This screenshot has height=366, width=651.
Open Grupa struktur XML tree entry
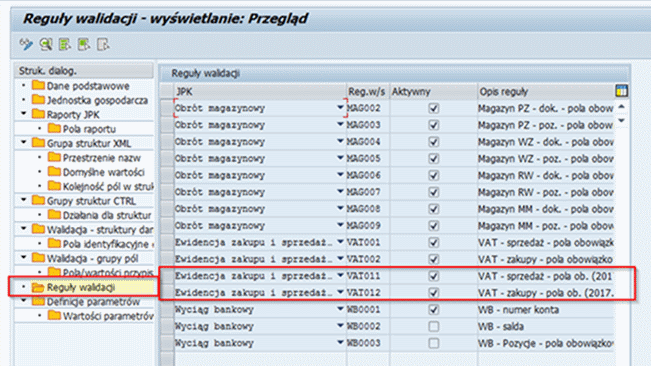(x=89, y=144)
